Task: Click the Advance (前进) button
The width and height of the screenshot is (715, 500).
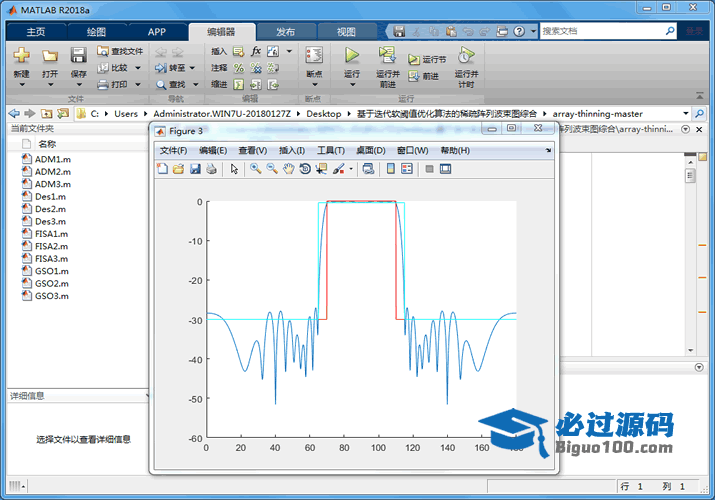Action: click(x=424, y=76)
